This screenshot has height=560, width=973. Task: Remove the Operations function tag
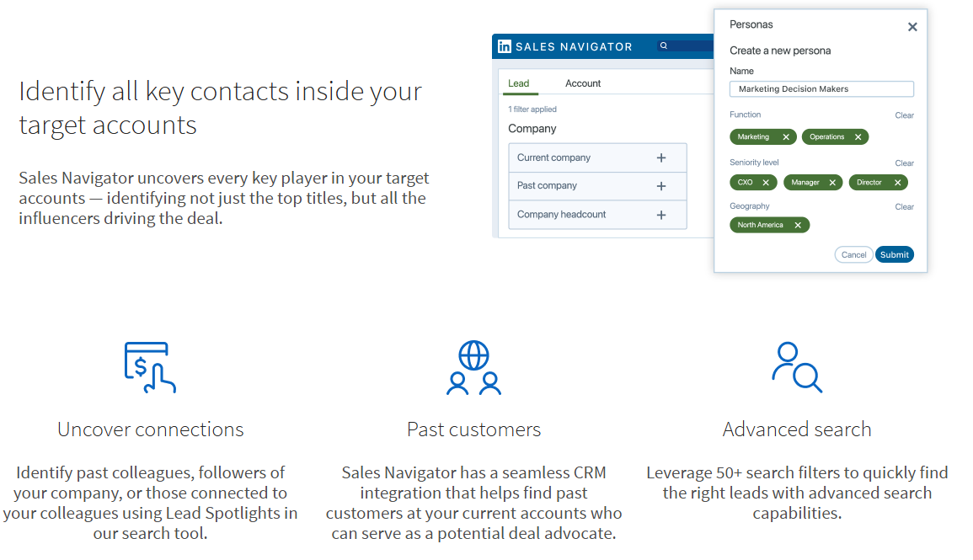(x=858, y=137)
